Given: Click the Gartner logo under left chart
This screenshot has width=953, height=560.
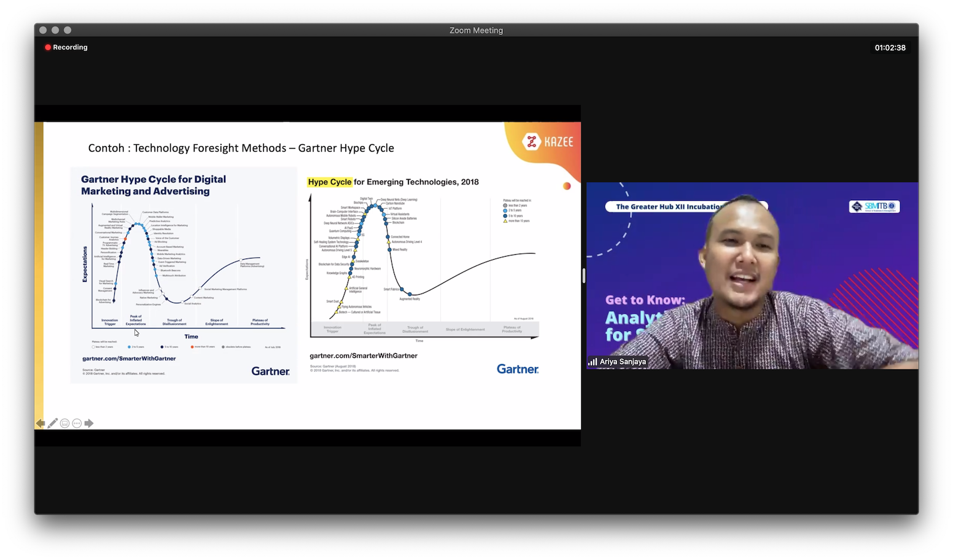Looking at the screenshot, I should click(270, 371).
